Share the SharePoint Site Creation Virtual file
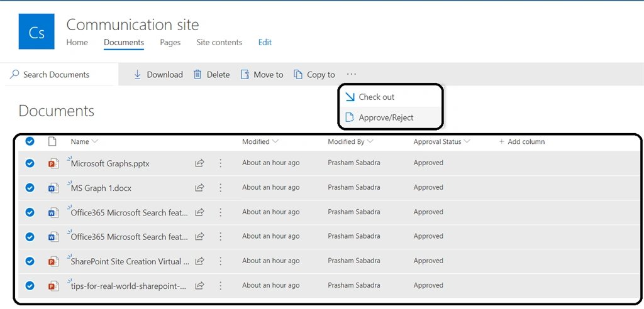Screen dimensions: 644x309 (199, 261)
